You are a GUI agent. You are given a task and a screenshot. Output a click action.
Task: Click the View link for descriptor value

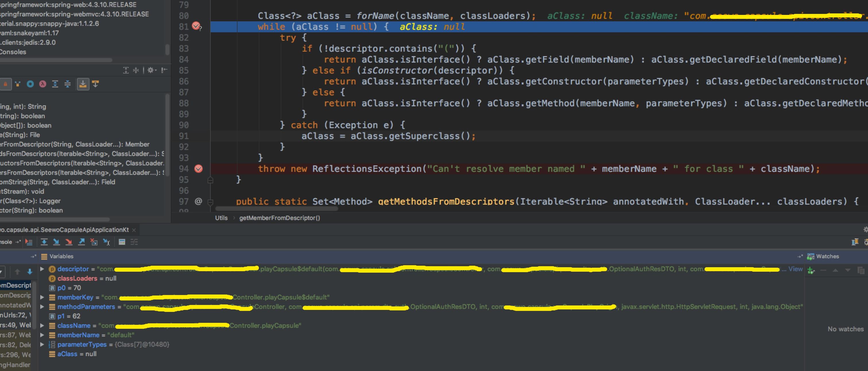(795, 269)
